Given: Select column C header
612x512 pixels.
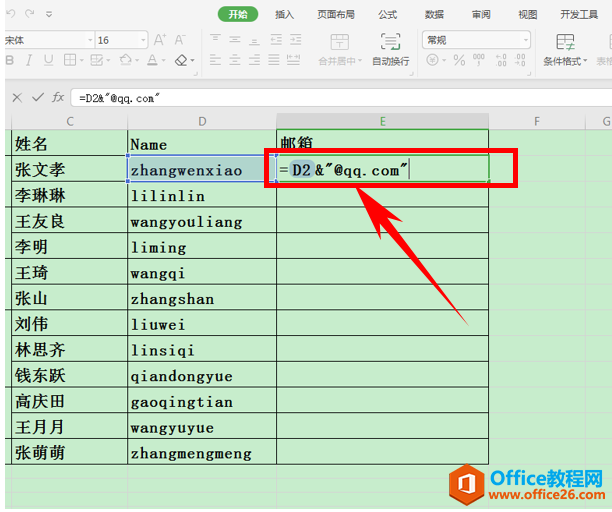Looking at the screenshot, I should tap(70, 122).
